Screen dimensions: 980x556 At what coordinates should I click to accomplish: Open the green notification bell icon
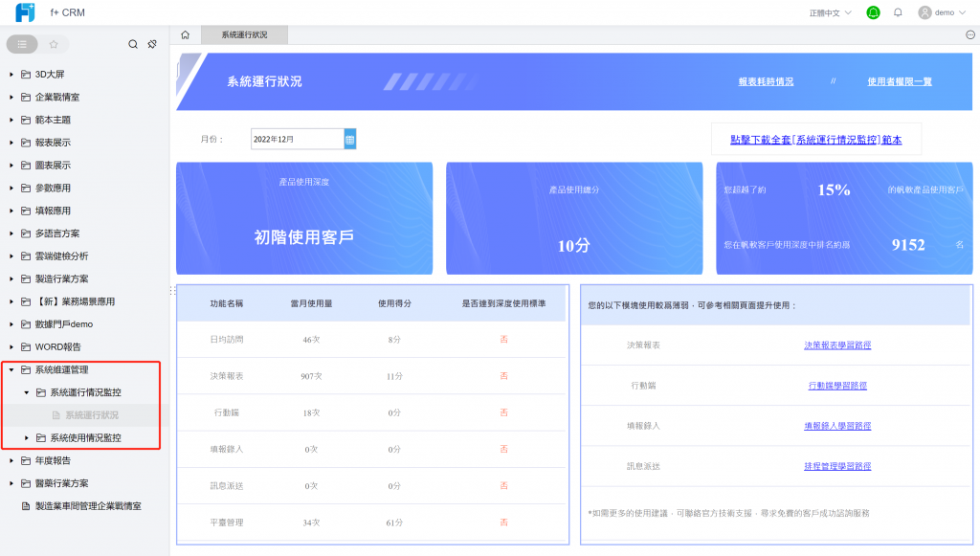click(x=873, y=12)
